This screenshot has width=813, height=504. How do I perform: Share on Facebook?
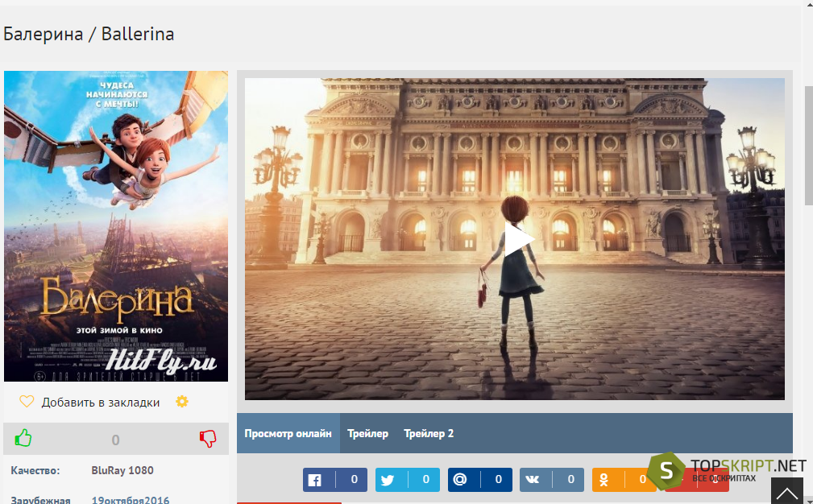[335, 480]
